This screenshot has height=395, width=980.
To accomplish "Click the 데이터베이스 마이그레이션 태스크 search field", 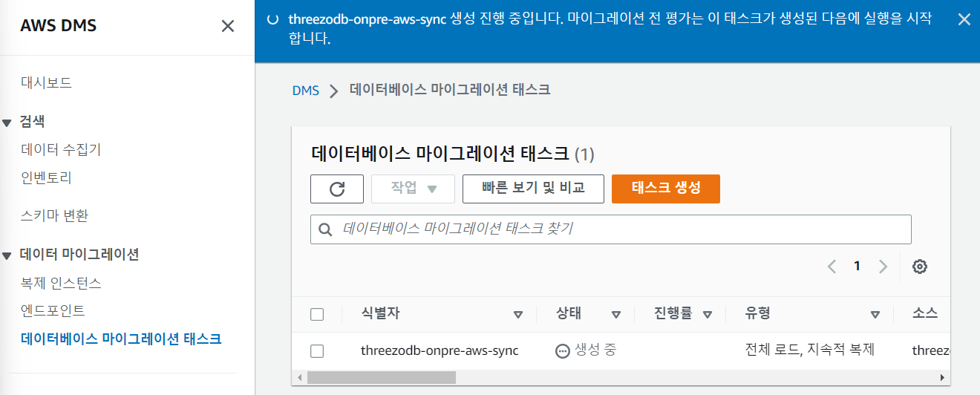I will [x=611, y=229].
